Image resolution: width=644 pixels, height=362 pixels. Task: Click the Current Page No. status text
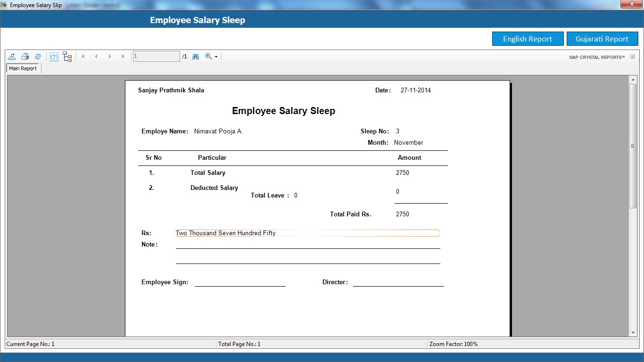pyautogui.click(x=31, y=344)
